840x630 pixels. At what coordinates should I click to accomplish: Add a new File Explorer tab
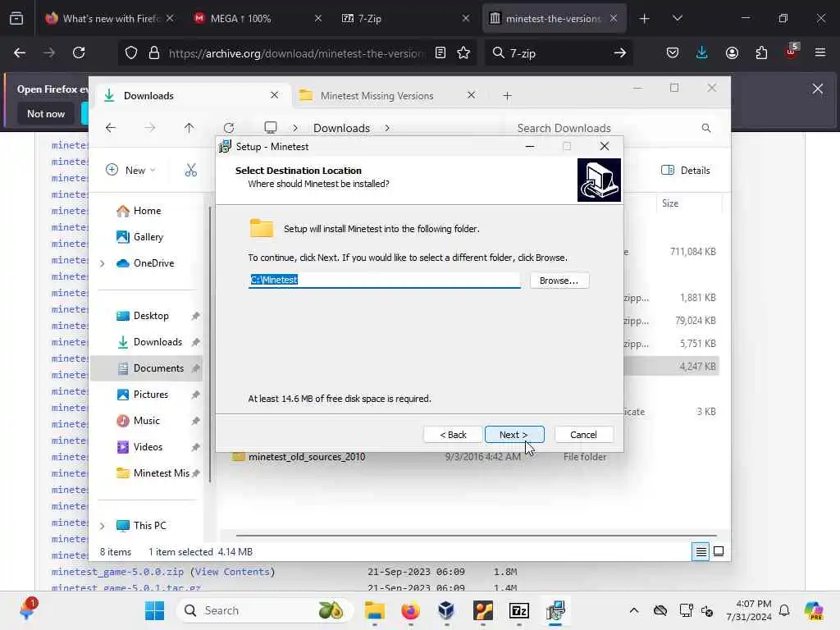(507, 96)
